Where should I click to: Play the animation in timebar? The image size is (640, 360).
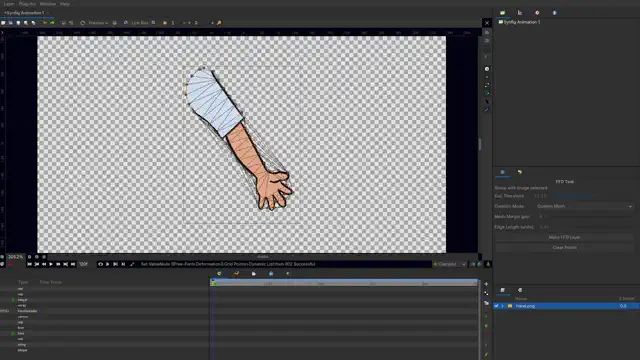51,264
